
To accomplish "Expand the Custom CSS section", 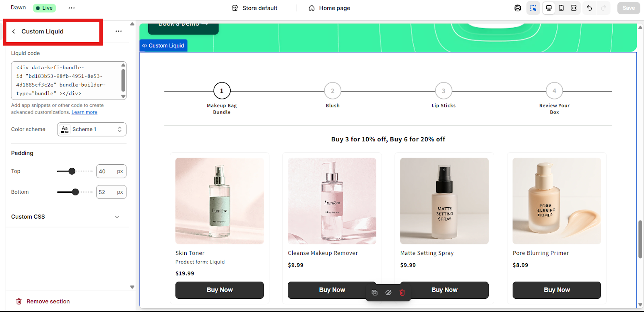I will [117, 217].
